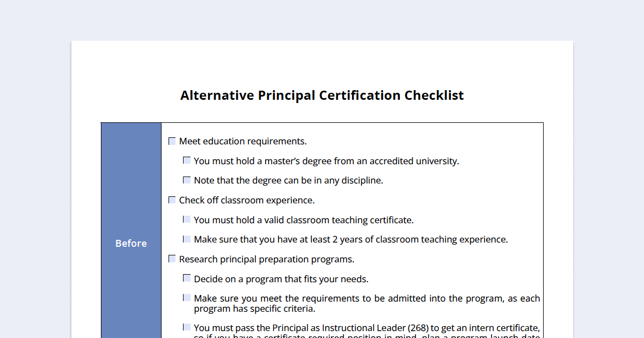Click the master's degree accredited university sentence
The image size is (644, 338).
[326, 161]
